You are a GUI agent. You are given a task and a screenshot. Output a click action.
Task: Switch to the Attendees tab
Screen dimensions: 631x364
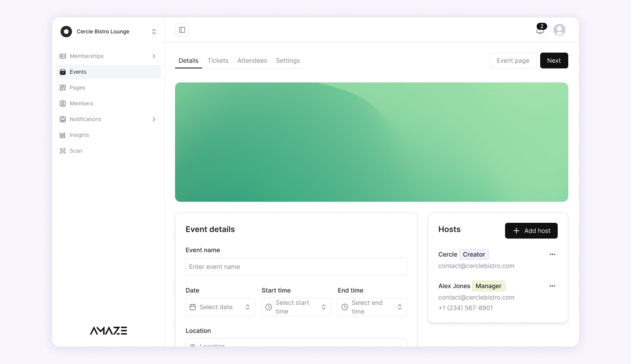[252, 61]
